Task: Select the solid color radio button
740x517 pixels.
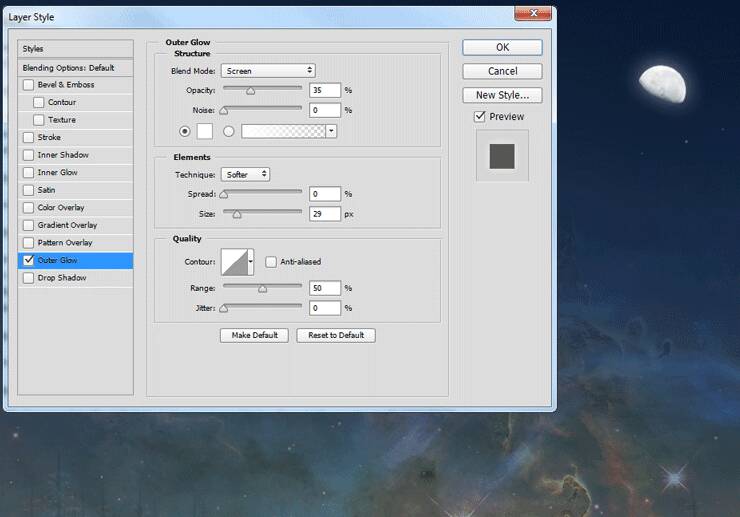Action: point(184,131)
